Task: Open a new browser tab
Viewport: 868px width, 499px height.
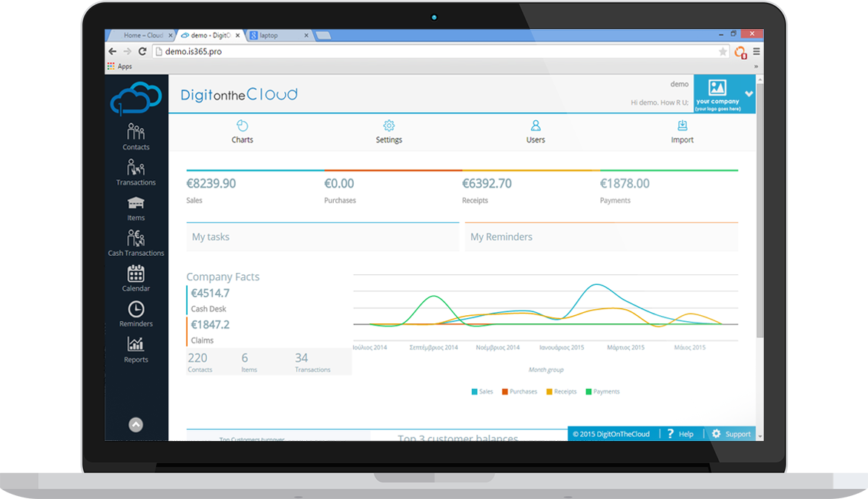Action: [x=323, y=36]
